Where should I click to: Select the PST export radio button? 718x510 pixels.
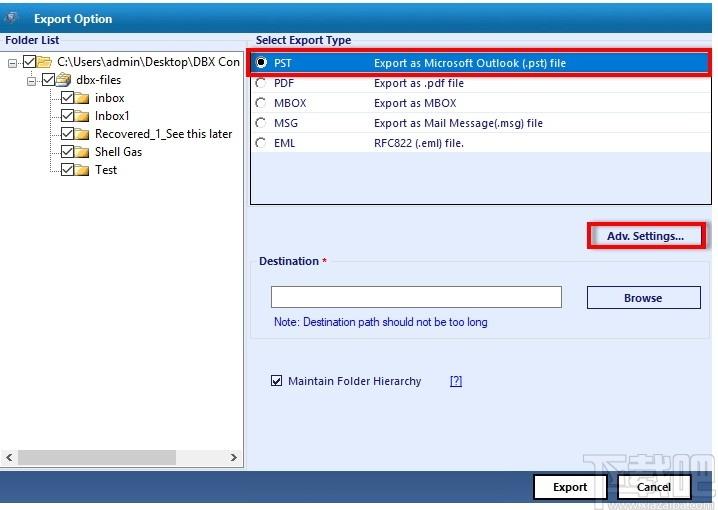coord(261,62)
